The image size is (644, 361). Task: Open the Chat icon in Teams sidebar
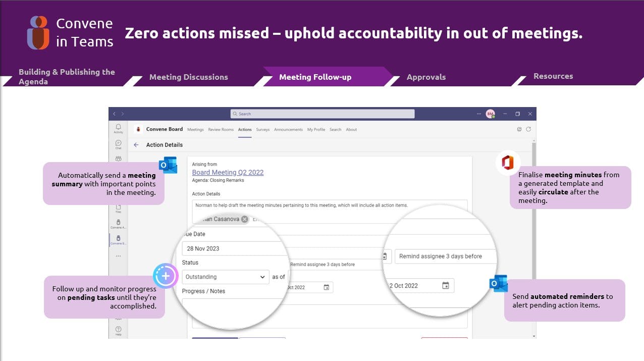(118, 144)
